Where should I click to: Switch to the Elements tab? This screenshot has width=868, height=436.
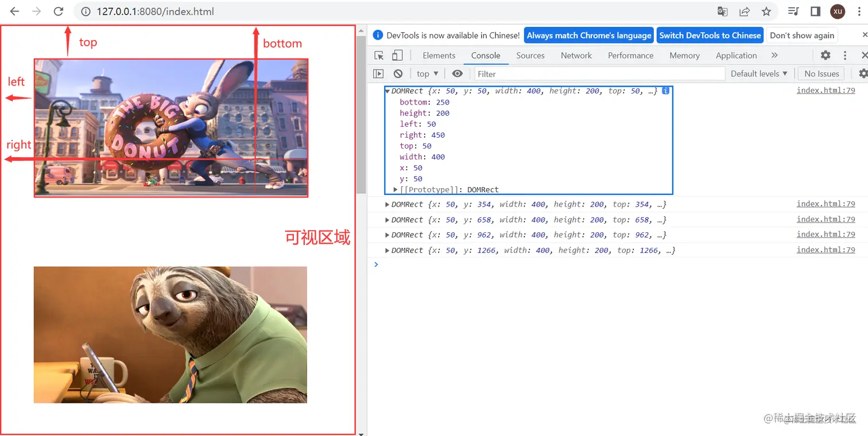(439, 56)
